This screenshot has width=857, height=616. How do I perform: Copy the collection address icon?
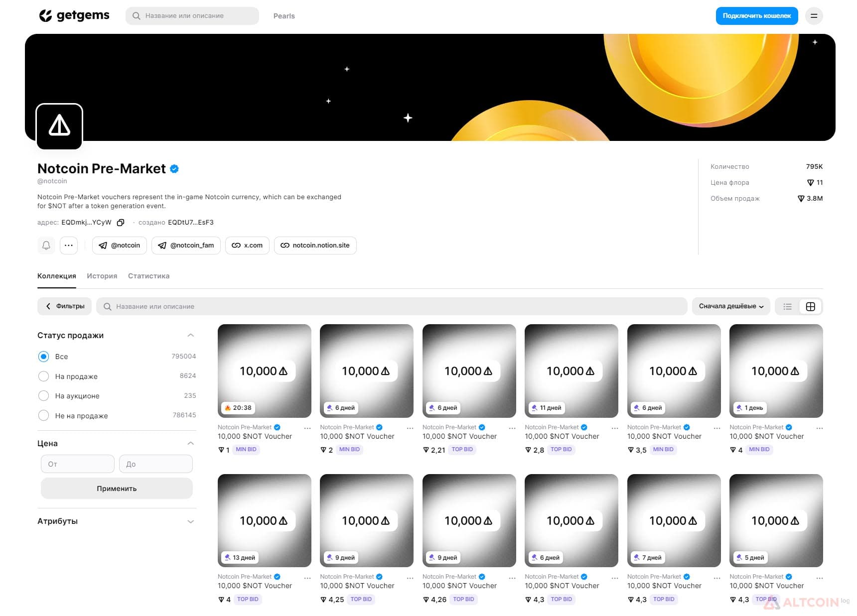[x=121, y=223]
